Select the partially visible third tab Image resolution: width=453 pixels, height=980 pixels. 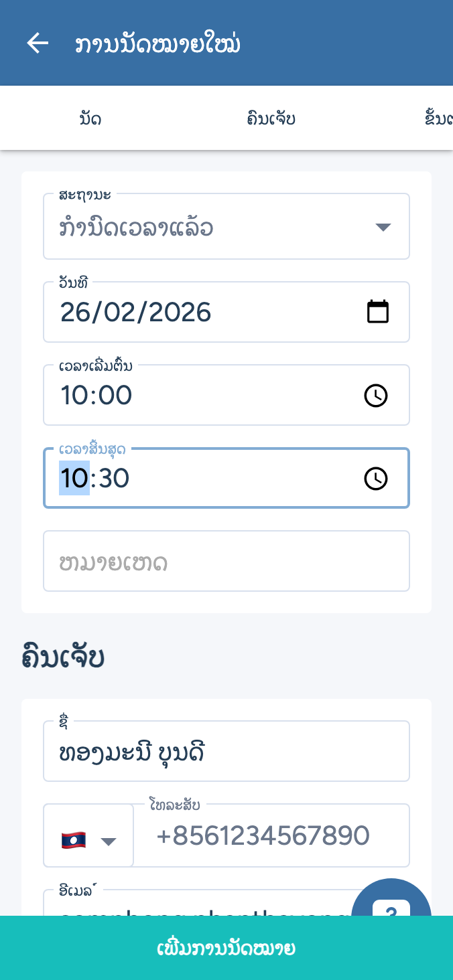pyautogui.click(x=438, y=119)
